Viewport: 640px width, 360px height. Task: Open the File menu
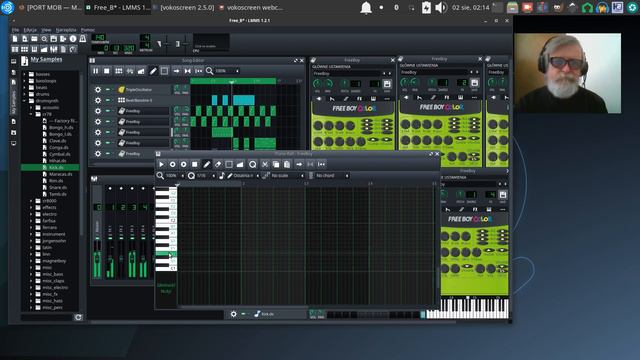[15, 30]
